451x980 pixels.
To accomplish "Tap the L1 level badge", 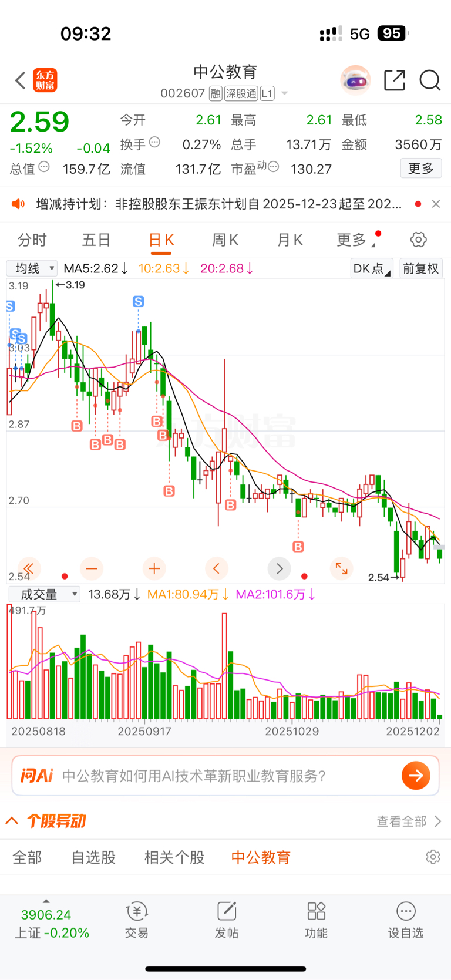I will click(x=267, y=94).
